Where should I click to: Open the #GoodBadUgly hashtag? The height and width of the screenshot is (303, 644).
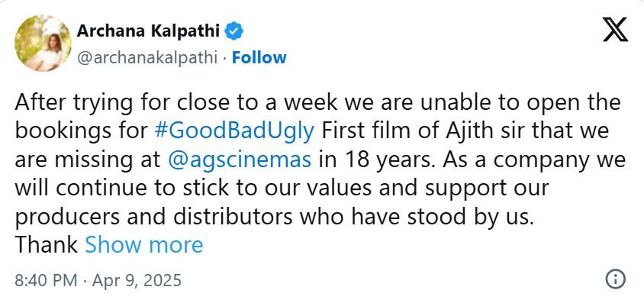pyautogui.click(x=234, y=131)
